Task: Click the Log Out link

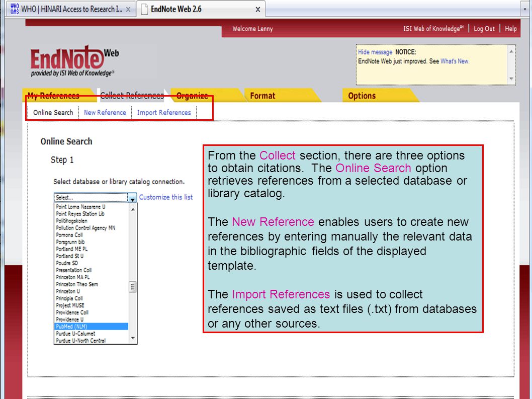Action: coord(484,29)
